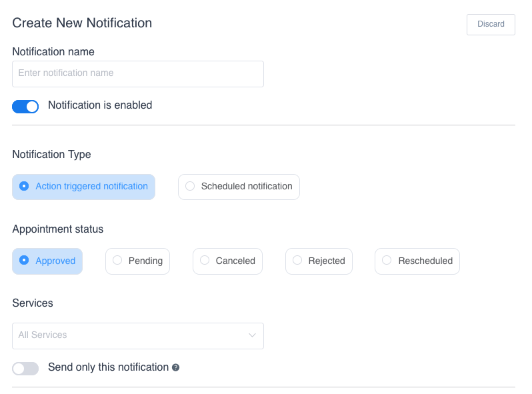The width and height of the screenshot is (532, 394).
Task: Choose Scheduled notification type
Action: pos(239,187)
